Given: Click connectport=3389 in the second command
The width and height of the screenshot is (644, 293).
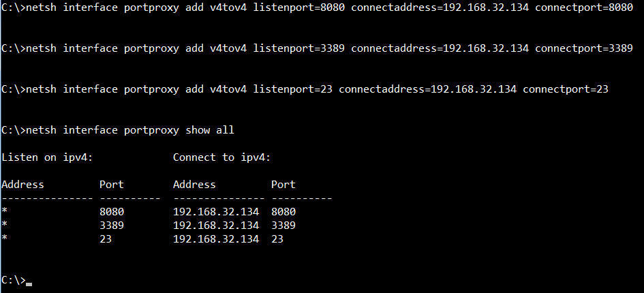Looking at the screenshot, I should (x=583, y=48).
